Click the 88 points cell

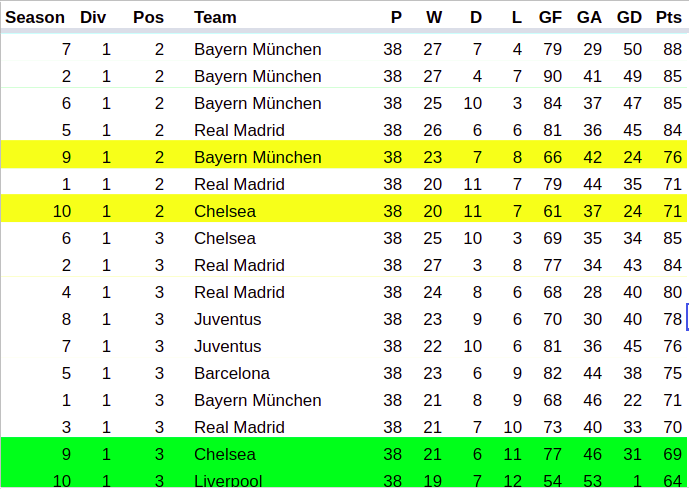click(671, 49)
